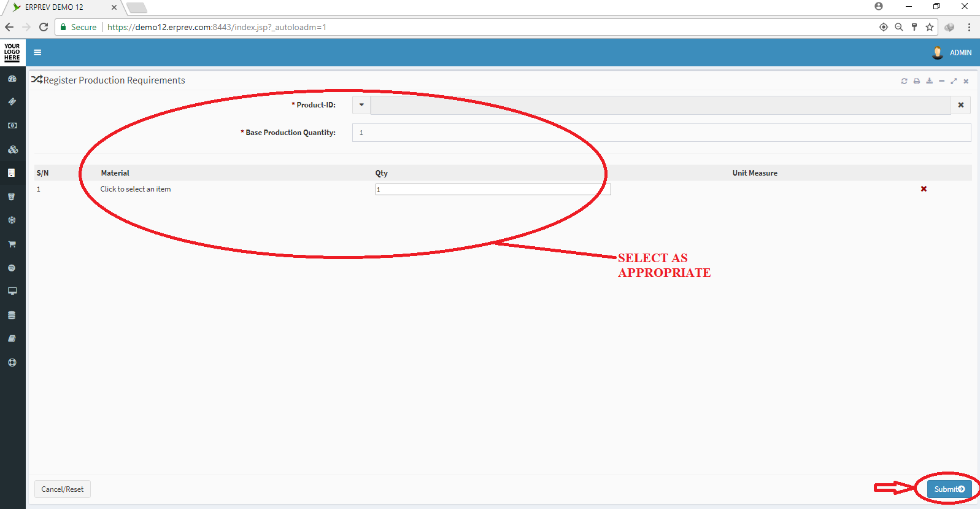Open the snowflake sidebar icon
This screenshot has width=980, height=509.
(x=12, y=220)
